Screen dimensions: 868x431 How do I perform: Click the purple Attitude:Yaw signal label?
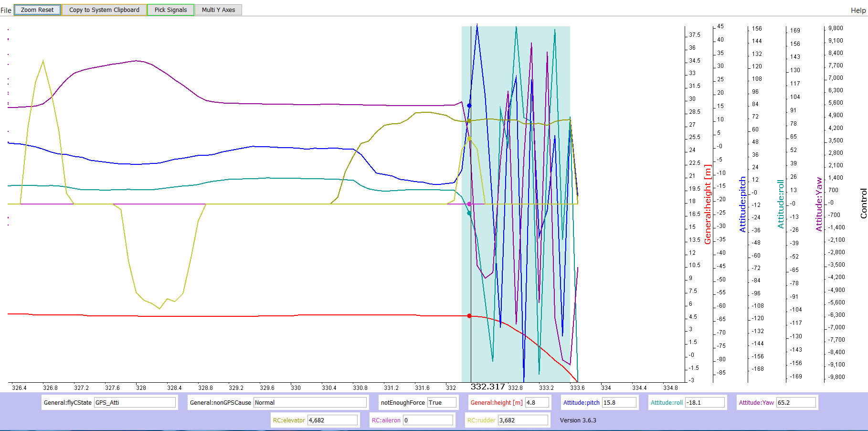click(x=756, y=403)
